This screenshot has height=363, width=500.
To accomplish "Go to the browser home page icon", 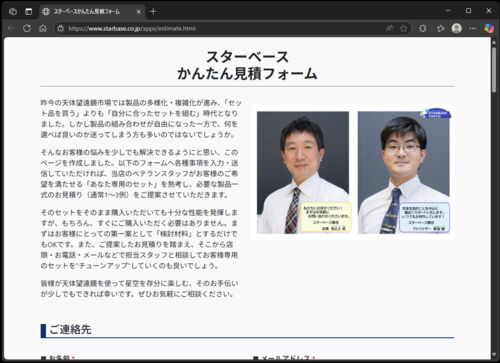I will point(43,28).
